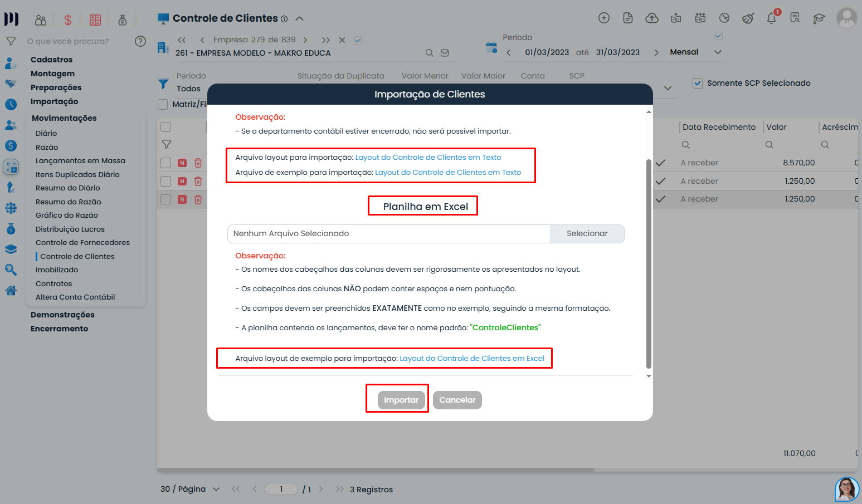The width and height of the screenshot is (862, 504).
Task: Click the broom cleanup icon
Action: [748, 18]
